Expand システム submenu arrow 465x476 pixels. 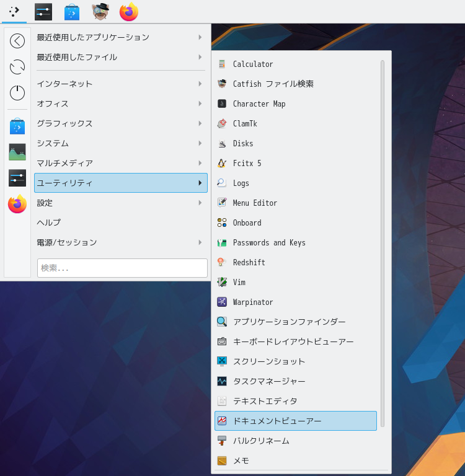(x=200, y=143)
